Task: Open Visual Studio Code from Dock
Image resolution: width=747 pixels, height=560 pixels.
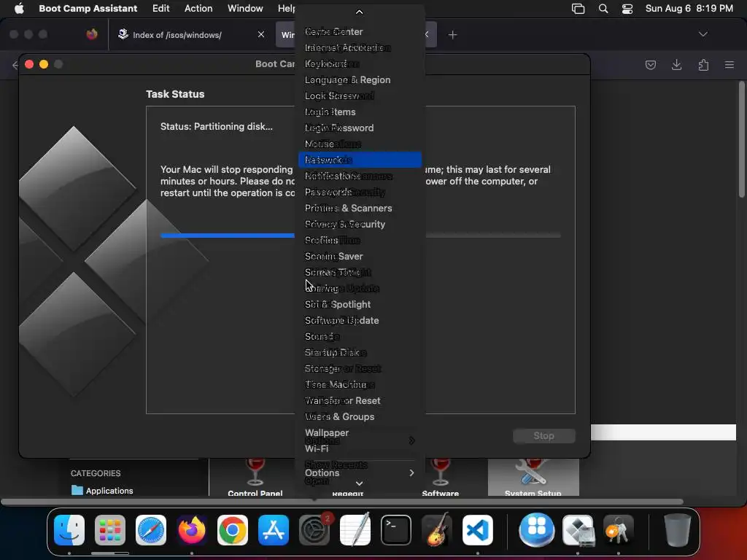Action: click(x=478, y=530)
